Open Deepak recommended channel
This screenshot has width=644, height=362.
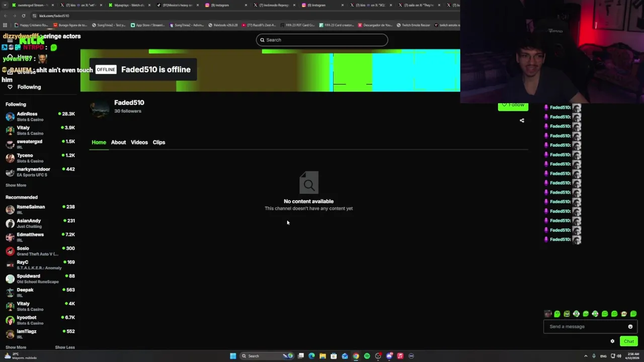tap(40, 293)
